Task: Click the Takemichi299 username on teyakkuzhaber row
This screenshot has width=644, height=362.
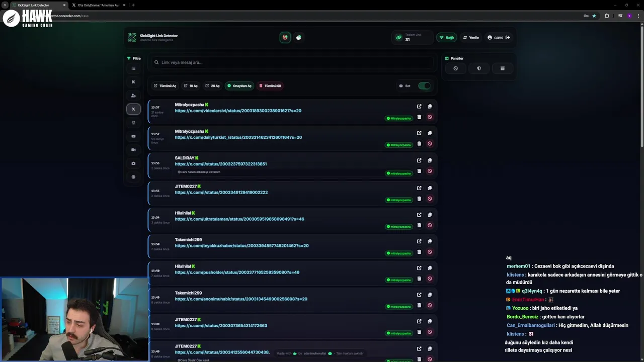Action: click(x=188, y=240)
